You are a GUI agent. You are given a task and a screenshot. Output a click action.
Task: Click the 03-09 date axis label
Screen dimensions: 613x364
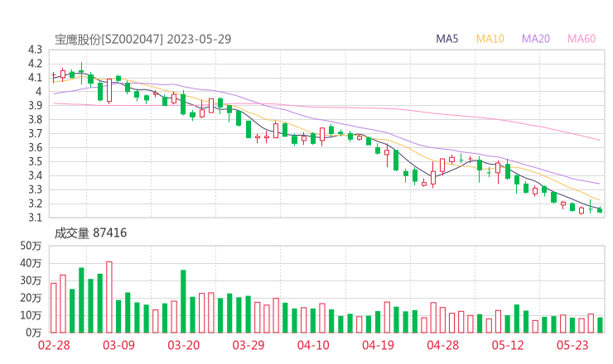(118, 345)
